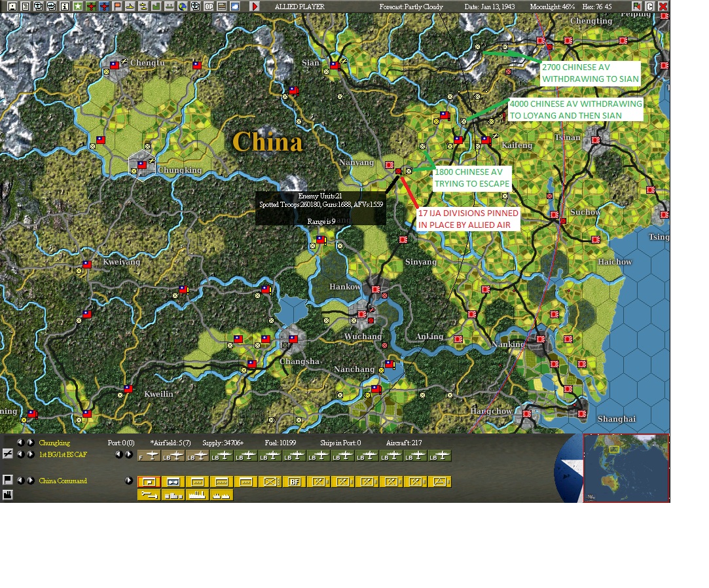Image resolution: width=709 pixels, height=588 pixels.
Task: Select the Sian base flag on the map
Action: click(x=335, y=65)
